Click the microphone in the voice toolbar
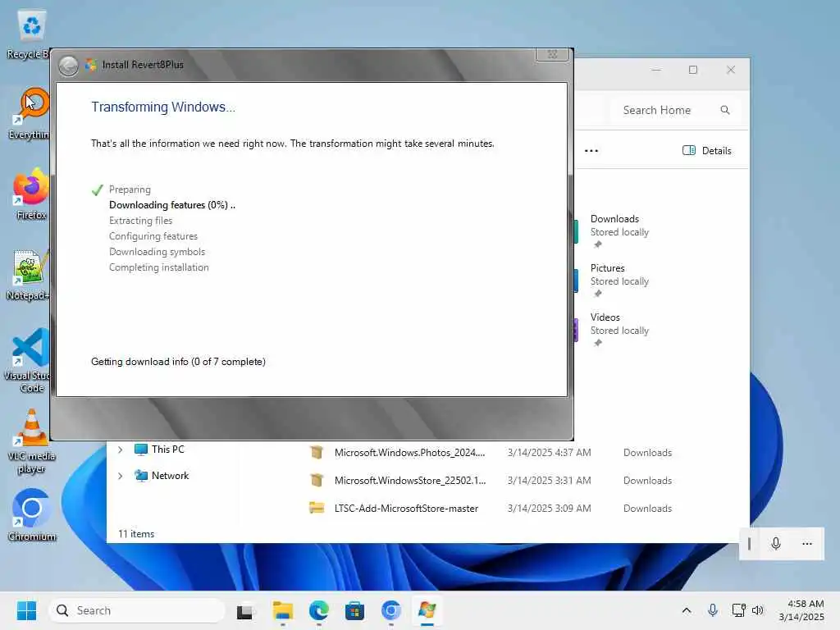Image resolution: width=840 pixels, height=630 pixels. (776, 544)
